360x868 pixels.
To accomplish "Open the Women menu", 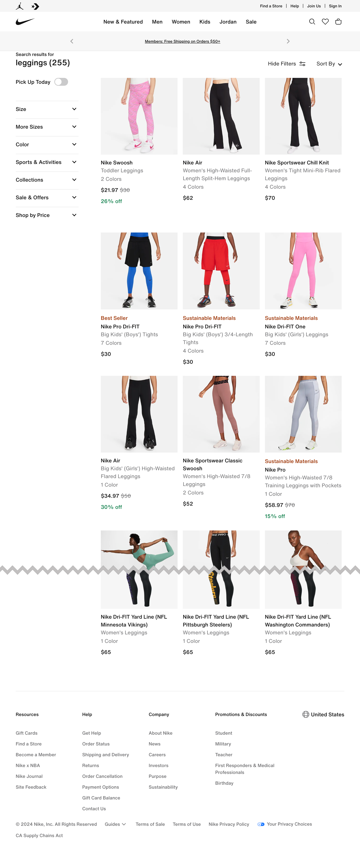I will (x=181, y=22).
